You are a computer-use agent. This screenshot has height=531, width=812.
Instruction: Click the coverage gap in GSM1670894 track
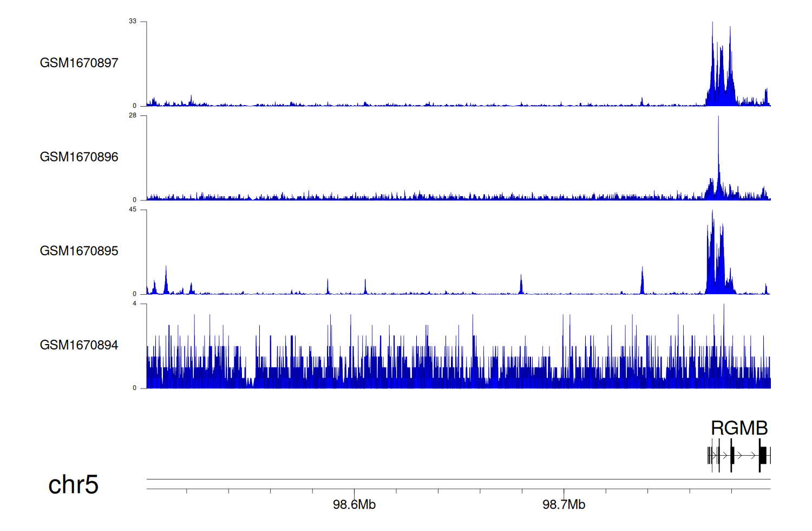[x=248, y=383]
